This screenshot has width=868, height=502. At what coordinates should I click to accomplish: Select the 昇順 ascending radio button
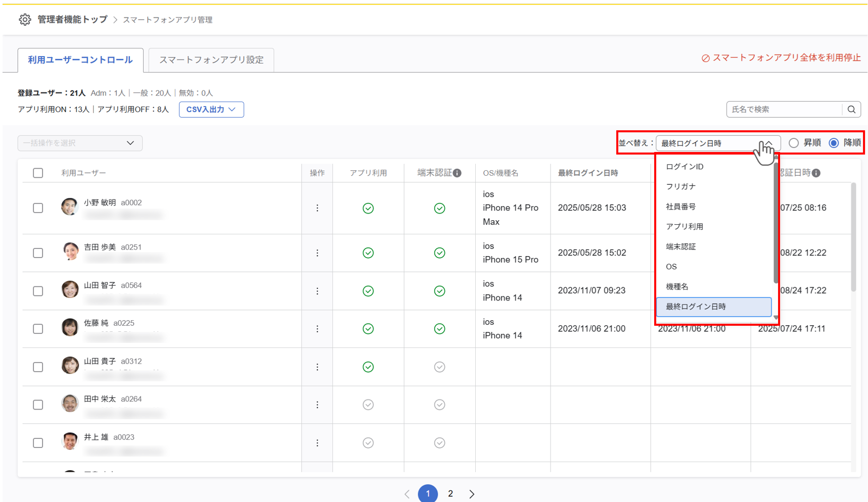tap(794, 143)
